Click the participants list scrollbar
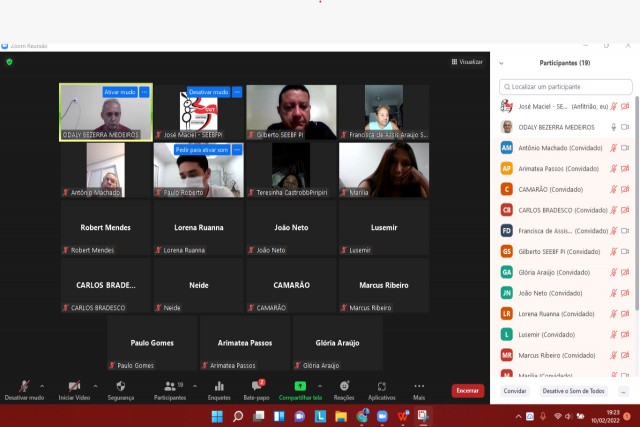The height and width of the screenshot is (427, 640). pos(636,202)
